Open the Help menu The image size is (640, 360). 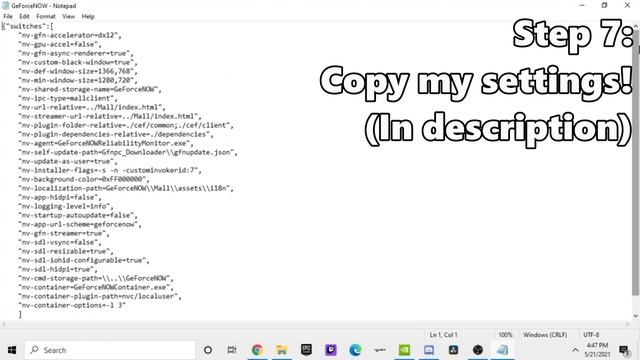coord(88,16)
